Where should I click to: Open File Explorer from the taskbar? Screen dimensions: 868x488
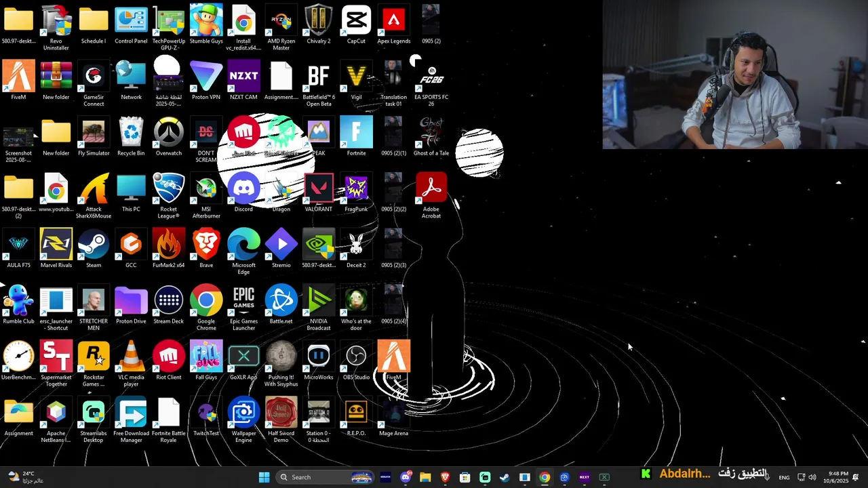(425, 477)
